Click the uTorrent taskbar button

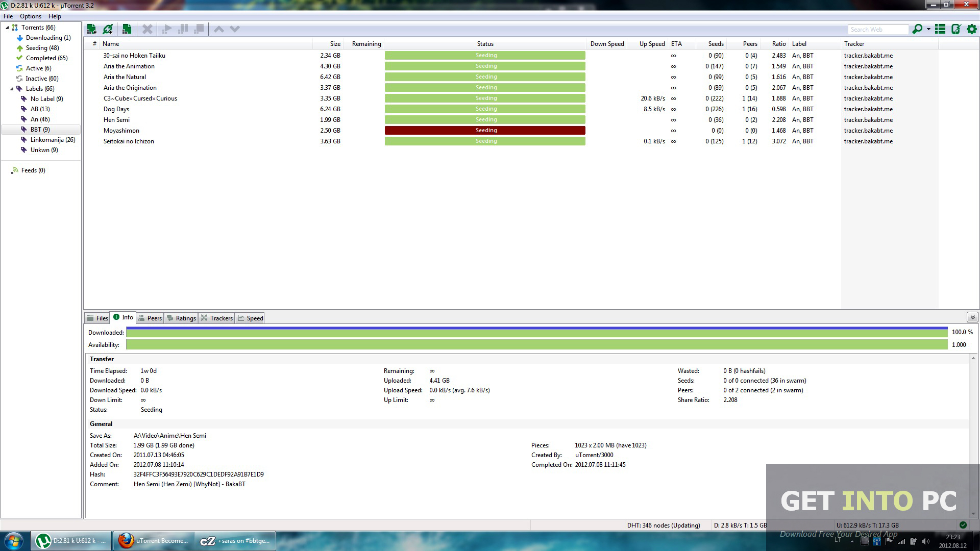tap(71, 541)
